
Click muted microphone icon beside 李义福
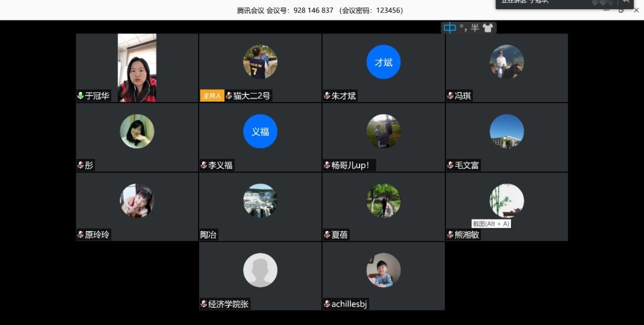[204, 165]
